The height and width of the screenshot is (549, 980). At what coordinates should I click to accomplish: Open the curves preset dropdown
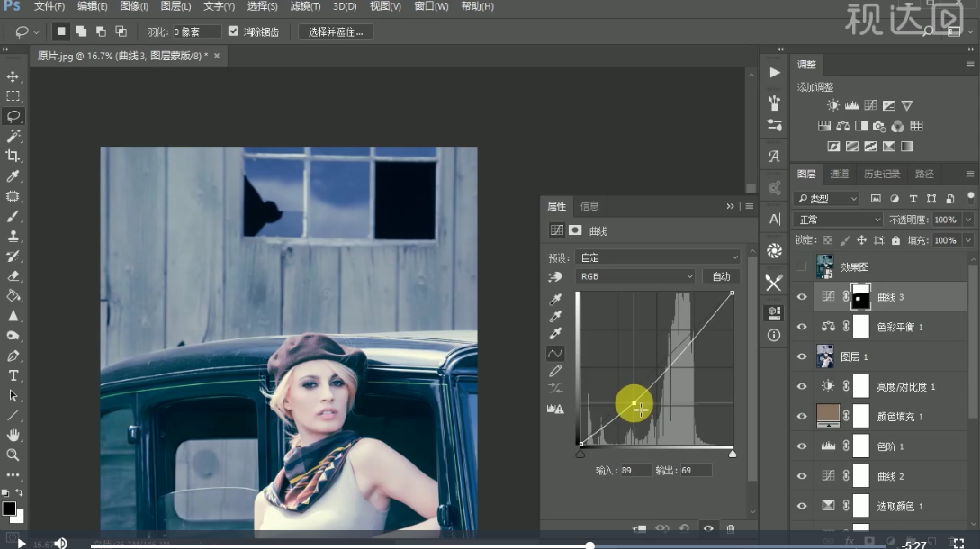(x=658, y=257)
